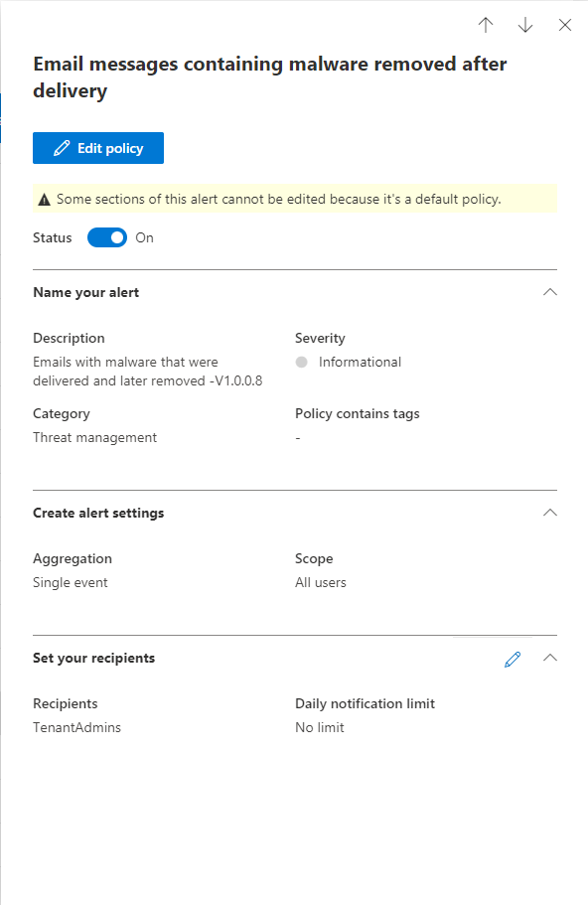Select the Name your alert heading
The width and height of the screenshot is (588, 905).
[86, 293]
